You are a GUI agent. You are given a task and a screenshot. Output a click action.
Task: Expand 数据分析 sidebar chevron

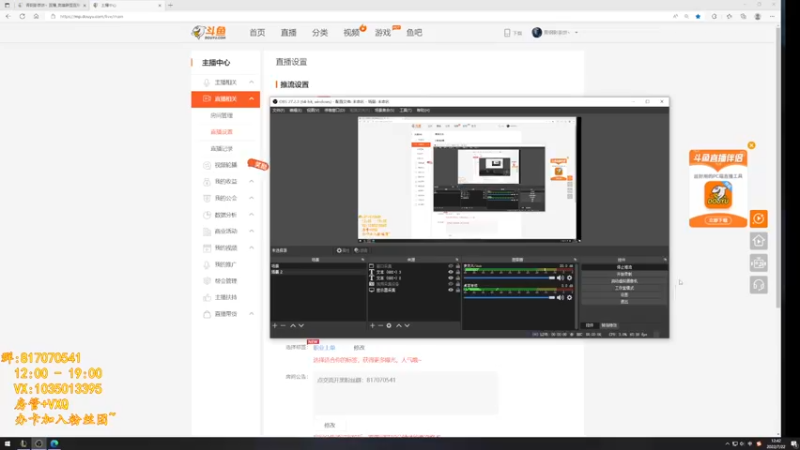tap(252, 215)
